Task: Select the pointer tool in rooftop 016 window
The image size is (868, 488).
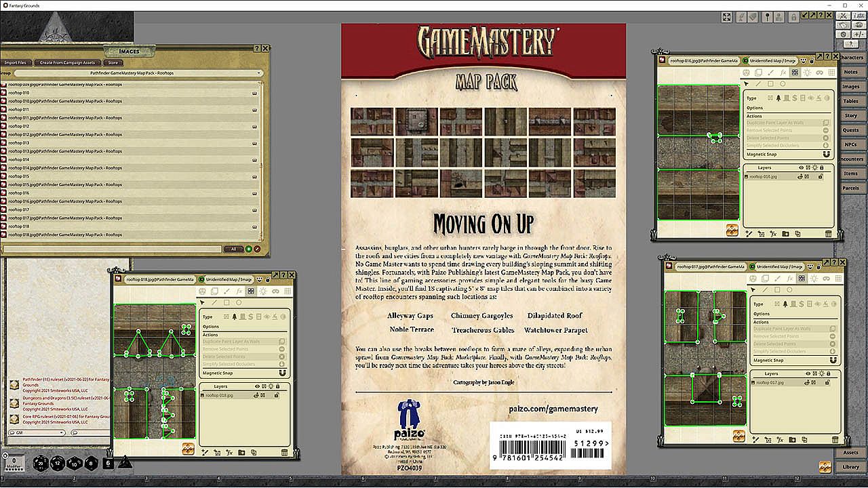Action: click(x=746, y=84)
